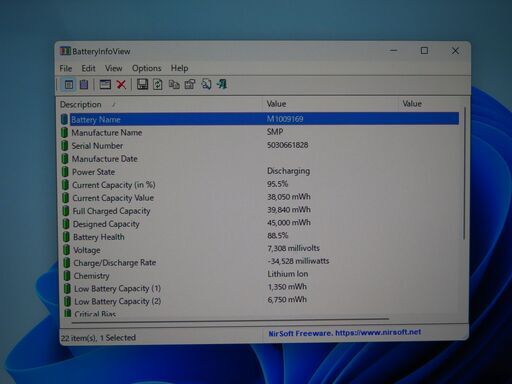Open the File menu
This screenshot has width=512, height=384.
(x=66, y=68)
